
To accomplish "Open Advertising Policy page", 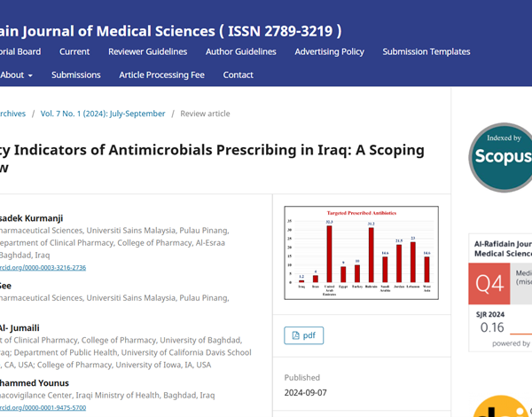I will tap(329, 51).
